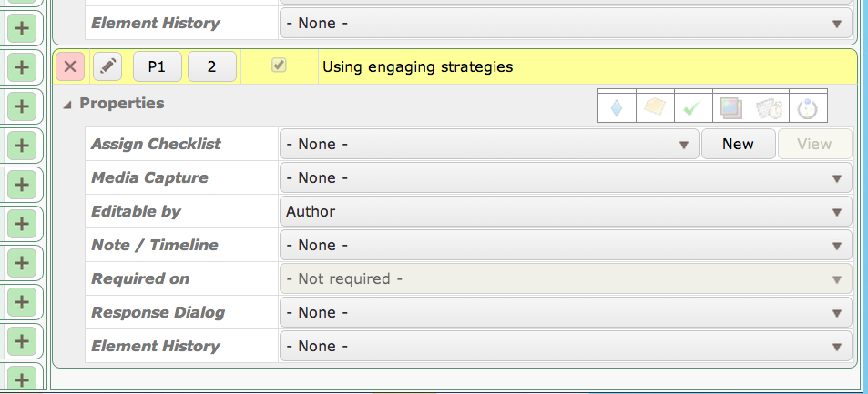Click the pencil edit icon
868x394 pixels.
(x=107, y=67)
